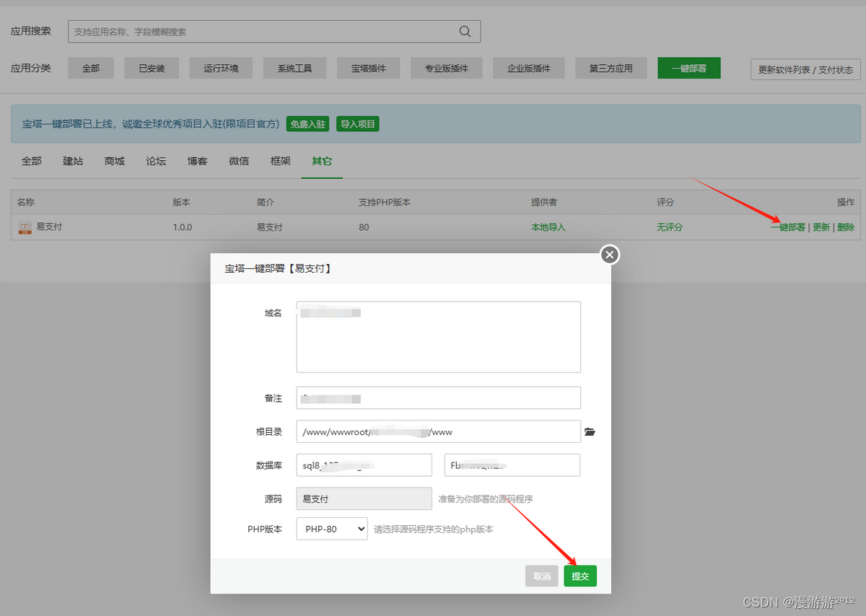Image resolution: width=866 pixels, height=616 pixels.
Task: Select the 专业版插件 category
Action: click(x=447, y=69)
